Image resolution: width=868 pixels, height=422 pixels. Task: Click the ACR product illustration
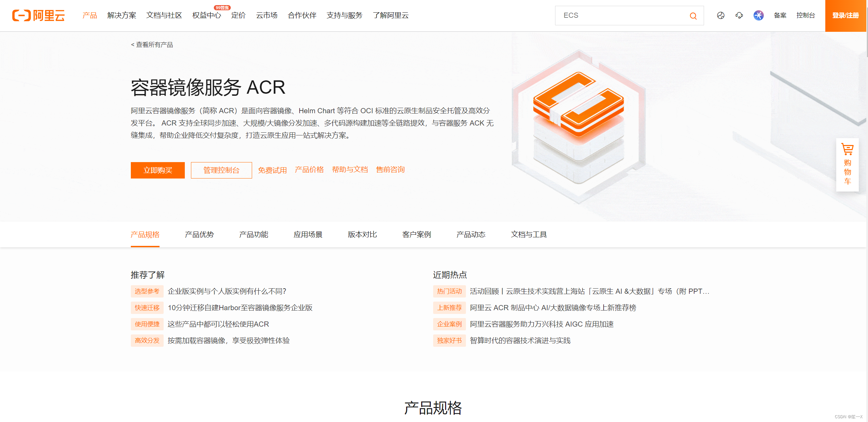579,127
